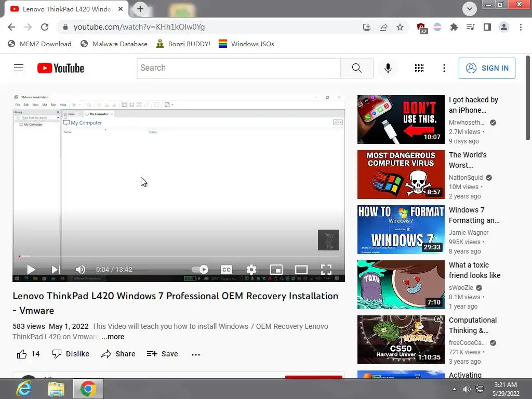Skip to the next video
Viewport: 532px width, 399px height.
pos(56,270)
